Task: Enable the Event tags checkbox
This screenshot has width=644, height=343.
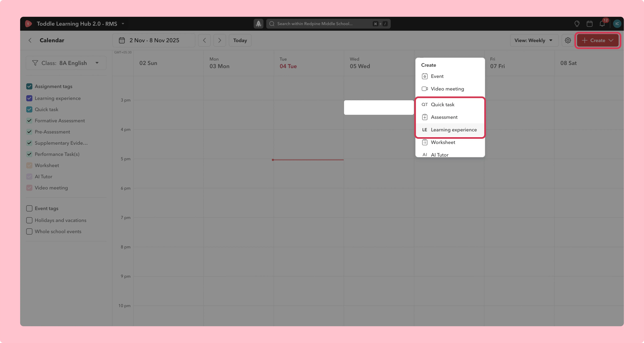Action: pyautogui.click(x=29, y=208)
